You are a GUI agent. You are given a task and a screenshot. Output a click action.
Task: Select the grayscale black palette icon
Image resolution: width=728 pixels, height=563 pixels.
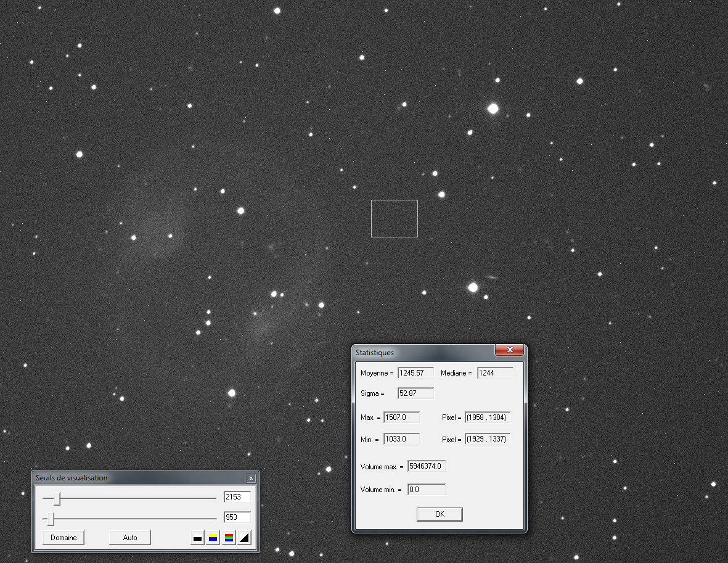(x=197, y=538)
